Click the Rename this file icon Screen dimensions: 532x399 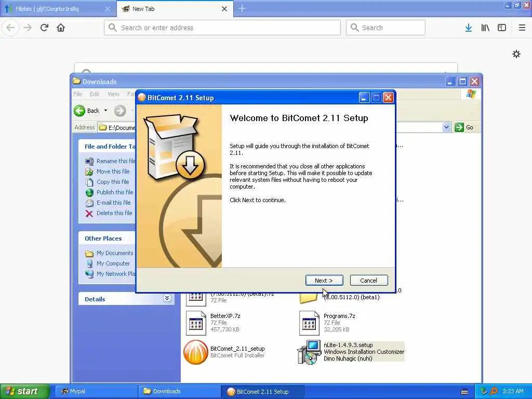89,161
